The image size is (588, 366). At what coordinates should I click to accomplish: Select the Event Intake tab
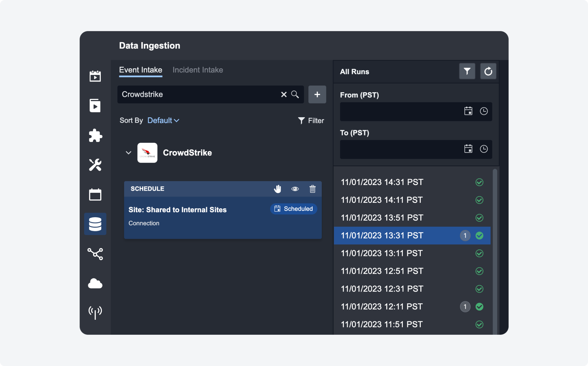(x=140, y=70)
